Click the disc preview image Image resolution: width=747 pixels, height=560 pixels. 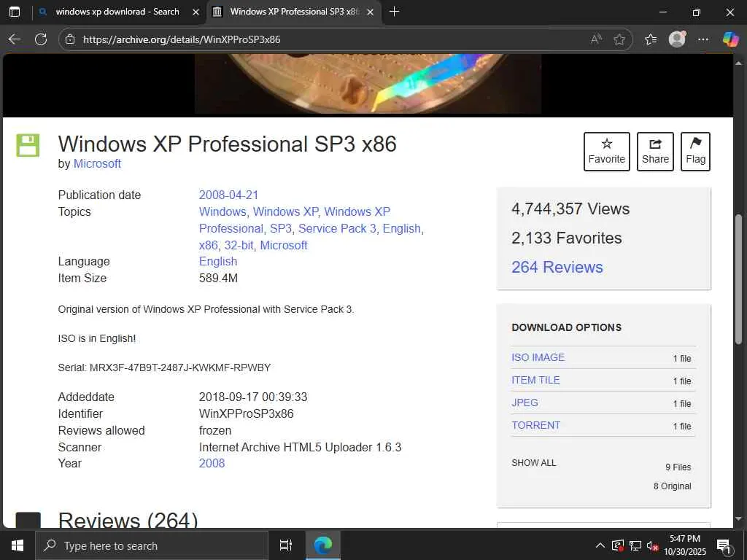point(368,84)
